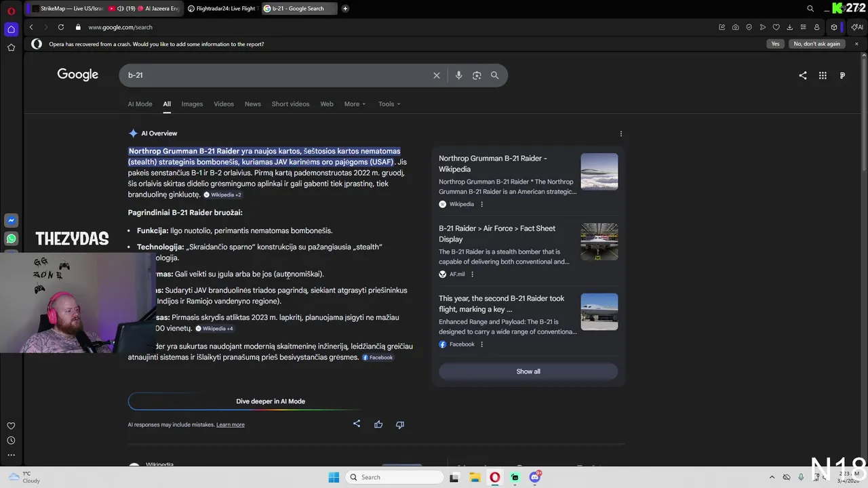Choose No, don't ask again

pos(816,44)
